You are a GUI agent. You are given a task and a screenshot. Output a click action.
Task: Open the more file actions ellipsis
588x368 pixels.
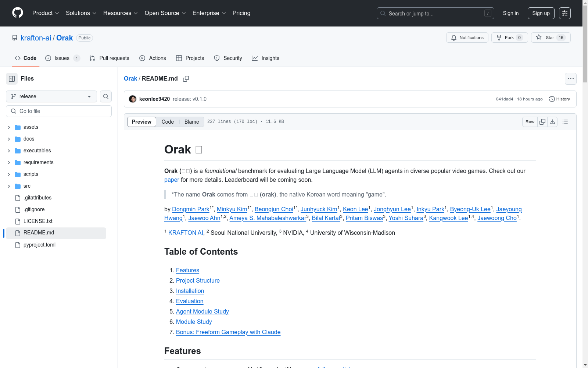click(570, 79)
